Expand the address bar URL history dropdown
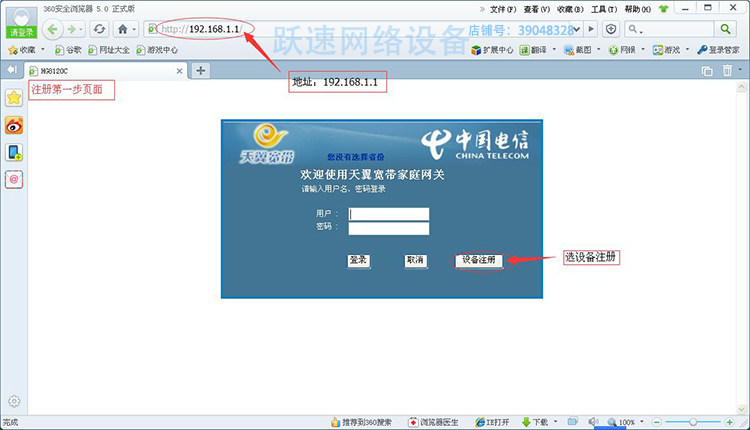 point(577,30)
